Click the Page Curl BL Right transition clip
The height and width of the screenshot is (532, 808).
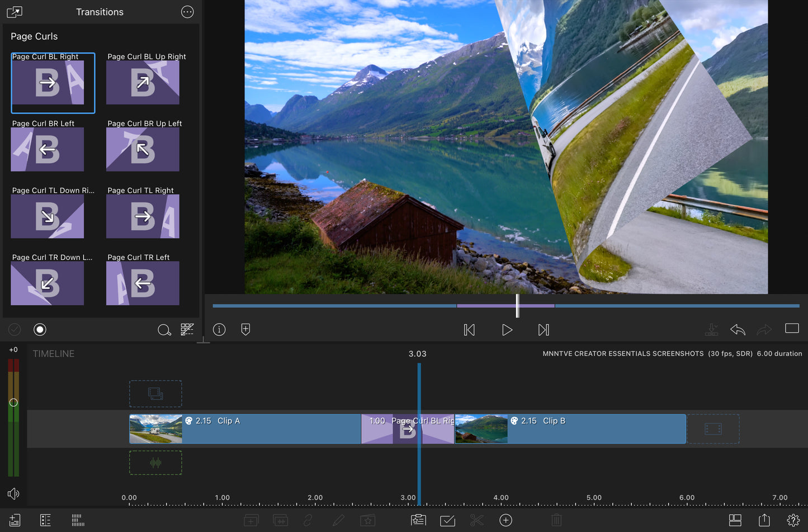408,429
